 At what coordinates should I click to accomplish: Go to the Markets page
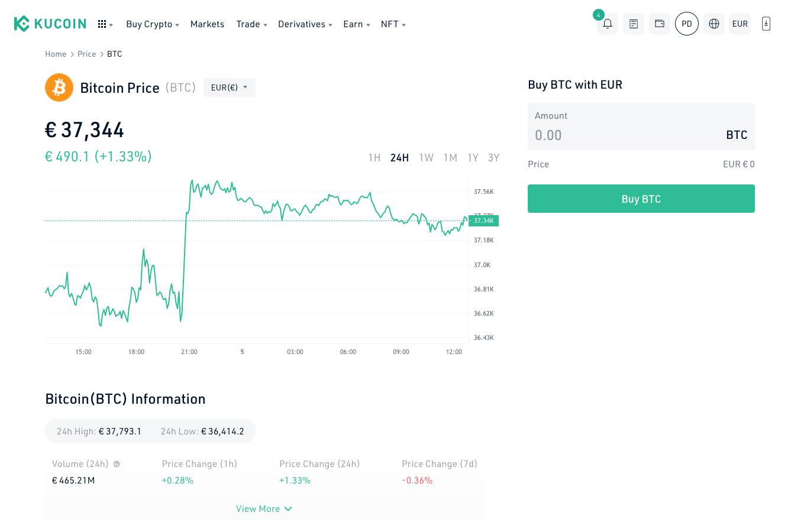pyautogui.click(x=207, y=24)
